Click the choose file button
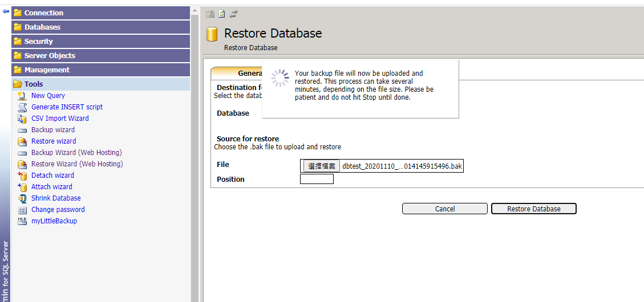The width and height of the screenshot is (644, 302). [x=321, y=166]
